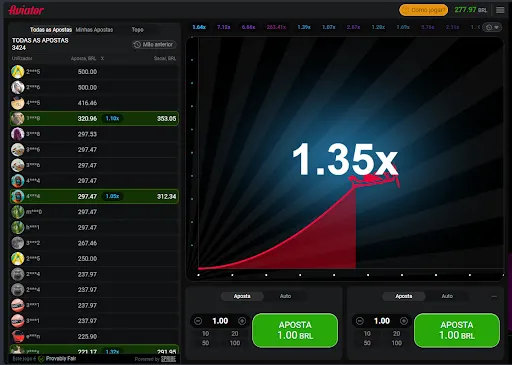Place right APOSTA 1.00 BRL bet
512x365 pixels.
[x=457, y=330]
